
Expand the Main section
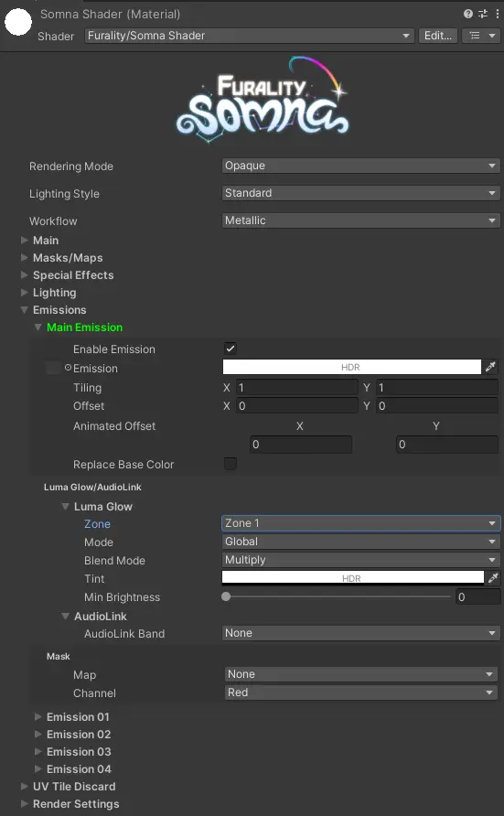[24, 240]
